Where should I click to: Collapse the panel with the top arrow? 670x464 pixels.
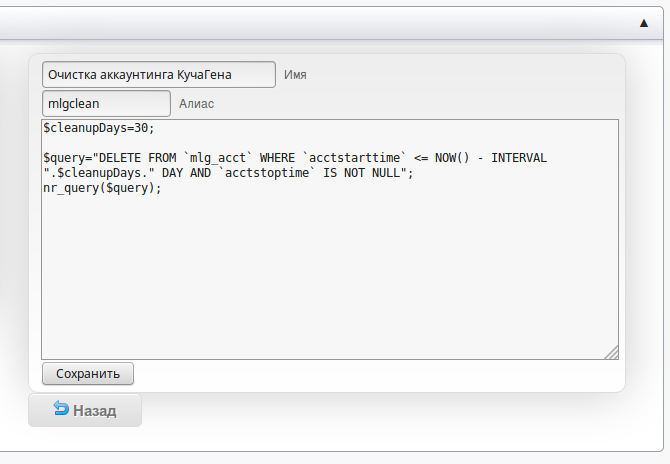[645, 21]
